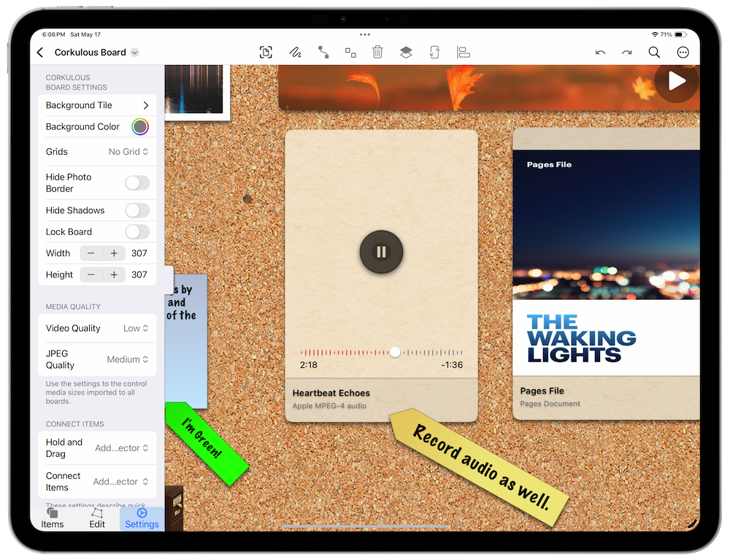
Task: Click the audio scrubber knob
Action: (395, 352)
